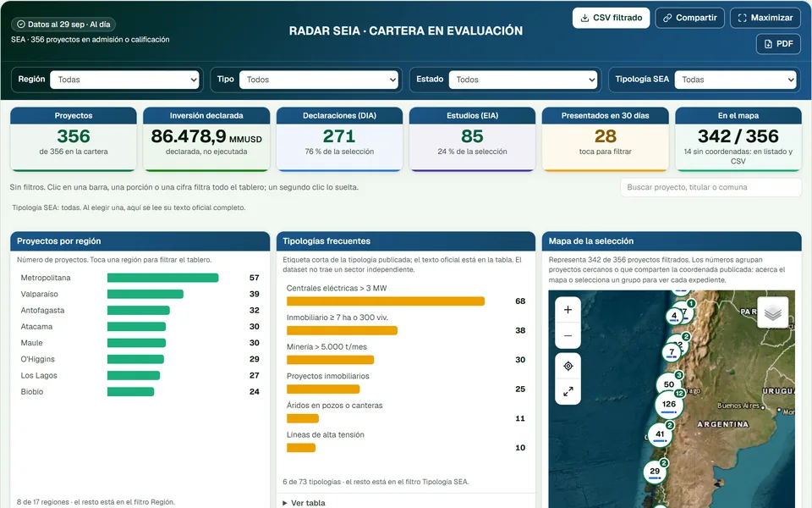Screen dimensions: 812x508
Task: Open the Tipo dropdown
Action: click(x=319, y=80)
